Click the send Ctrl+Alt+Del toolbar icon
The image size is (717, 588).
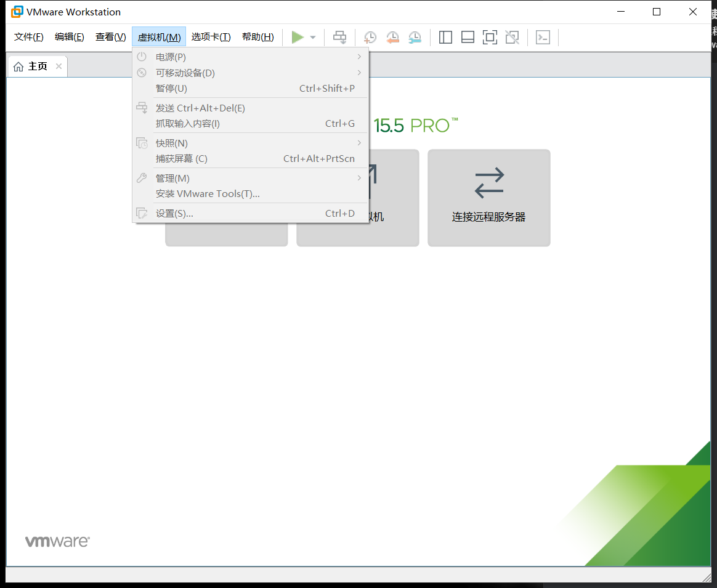pyautogui.click(x=339, y=37)
